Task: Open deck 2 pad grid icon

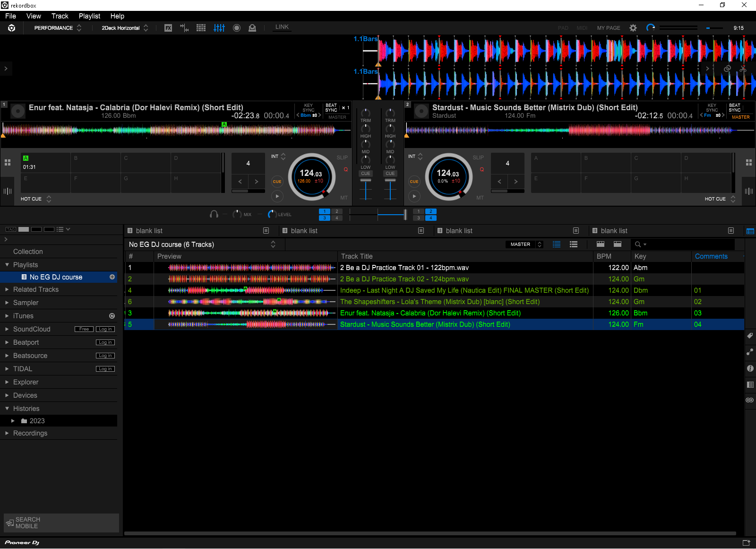Action: point(749,163)
